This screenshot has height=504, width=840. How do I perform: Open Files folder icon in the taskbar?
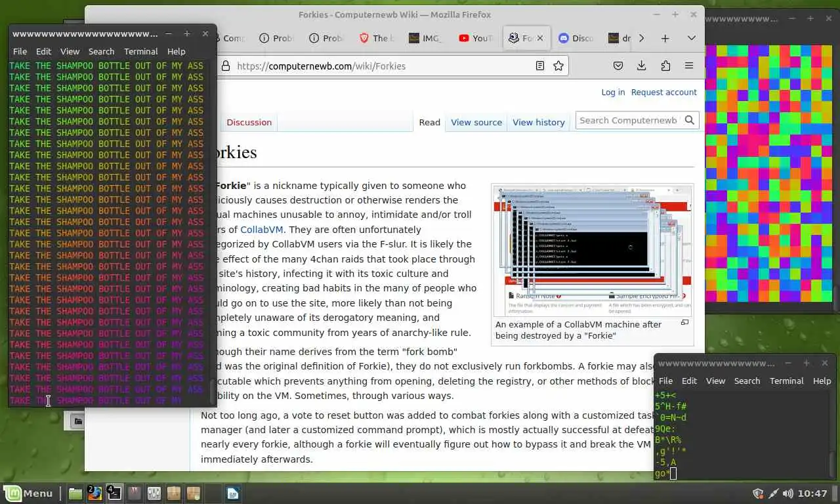coord(75,493)
